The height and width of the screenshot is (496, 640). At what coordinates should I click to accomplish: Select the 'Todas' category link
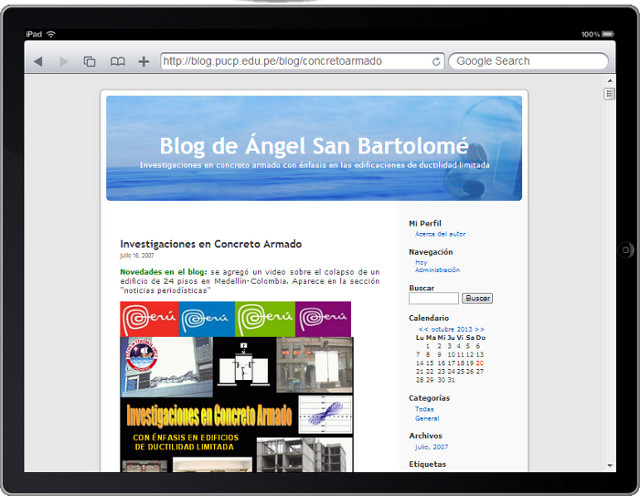pyautogui.click(x=424, y=409)
